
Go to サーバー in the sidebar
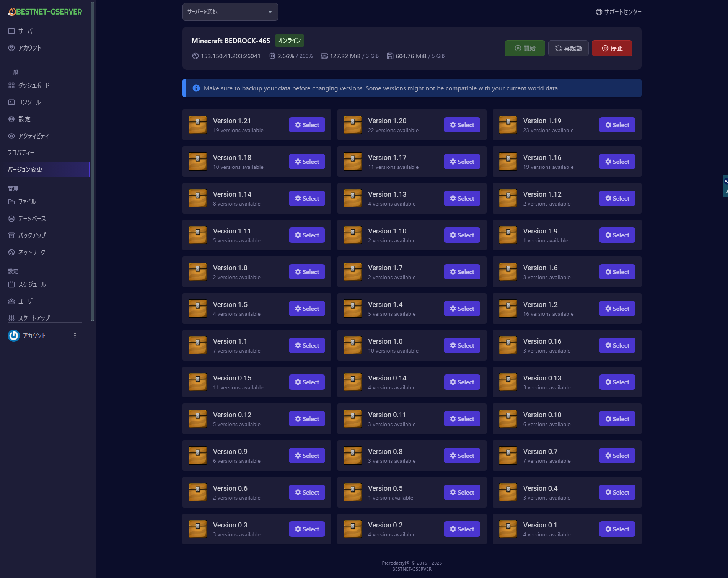pyautogui.click(x=45, y=31)
